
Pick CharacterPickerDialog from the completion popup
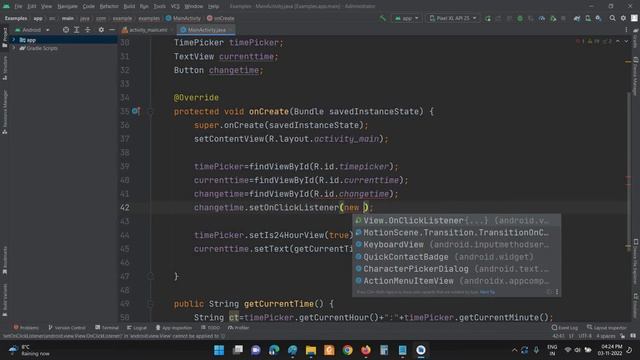(456, 269)
